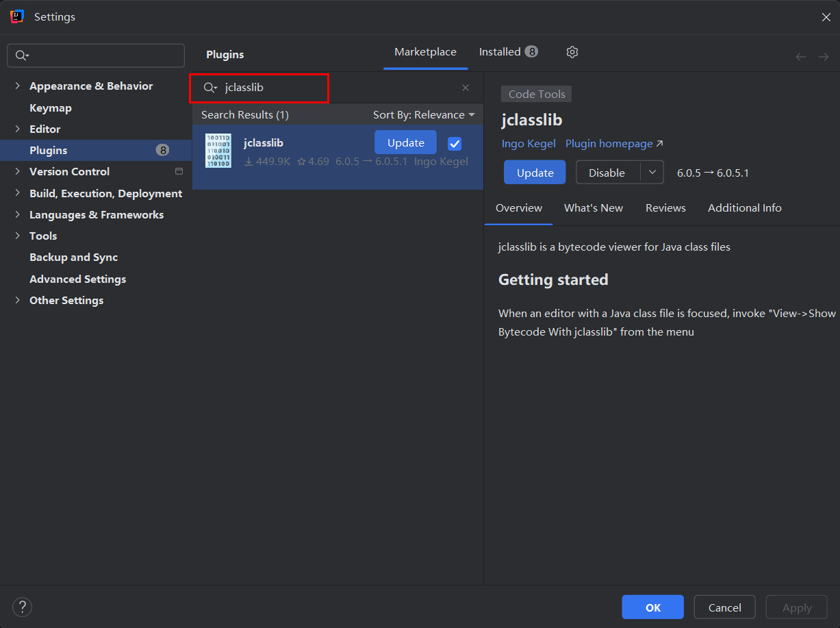Click the Installed tab count badge
Screen dimensions: 840x628
531,51
